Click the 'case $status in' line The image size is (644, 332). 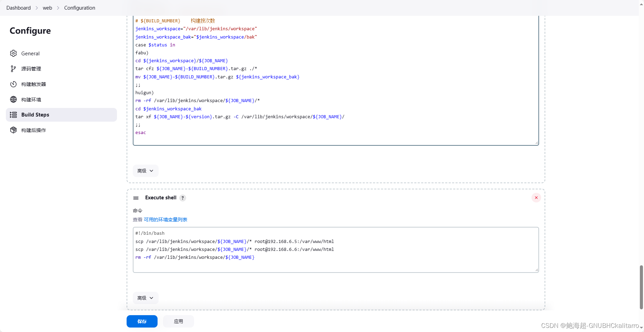(x=155, y=45)
